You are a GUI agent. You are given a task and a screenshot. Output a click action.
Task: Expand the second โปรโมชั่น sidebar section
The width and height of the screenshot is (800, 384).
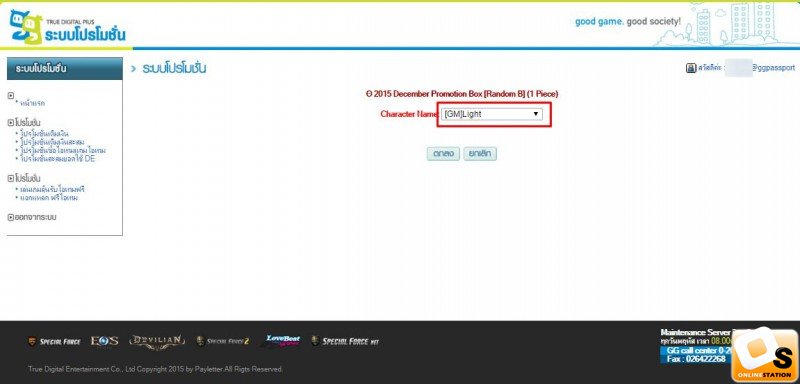point(24,178)
